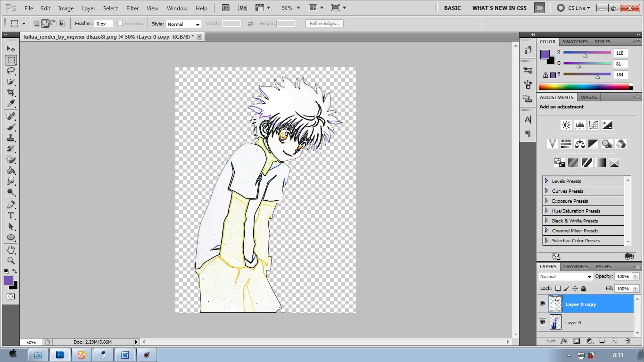Viewport: 644px width, 362px height.
Task: Expand the Levels Presets list
Action: point(546,181)
